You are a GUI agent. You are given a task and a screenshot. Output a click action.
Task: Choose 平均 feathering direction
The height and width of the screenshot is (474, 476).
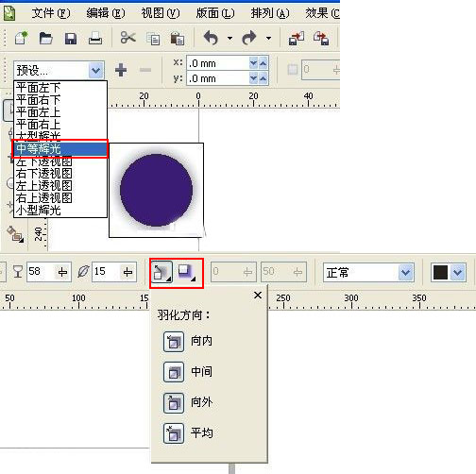(x=174, y=433)
